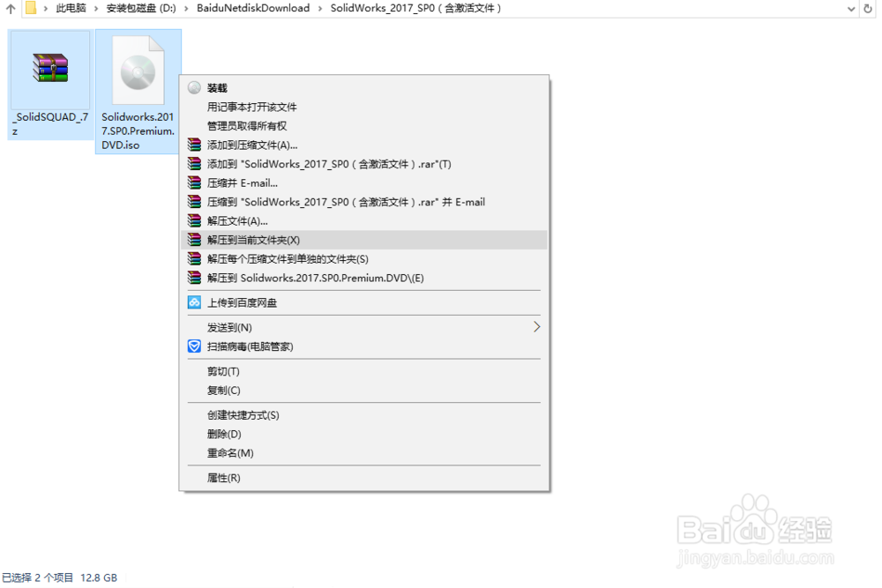Extract to Solidworks.2017.SP0.Premium.DVD\(E)
The image size is (882, 588).
(x=364, y=279)
